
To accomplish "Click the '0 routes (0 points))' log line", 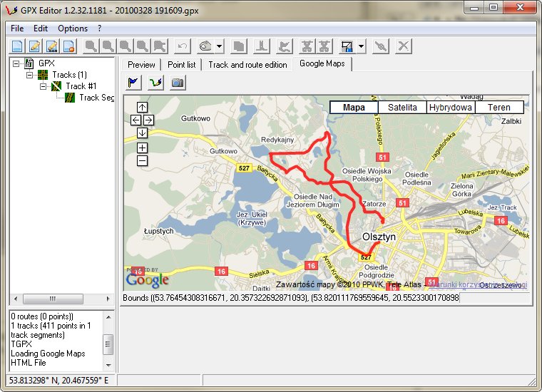I will pos(42,316).
